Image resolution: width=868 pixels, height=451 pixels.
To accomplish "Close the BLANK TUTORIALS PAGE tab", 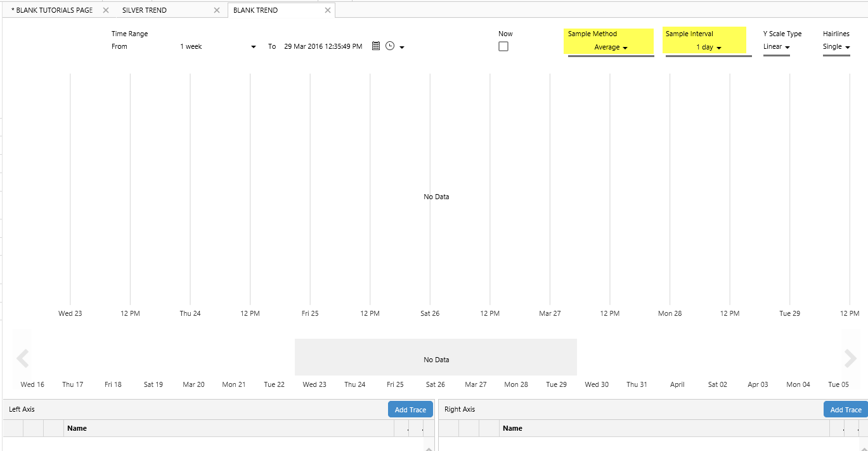I will pos(106,10).
